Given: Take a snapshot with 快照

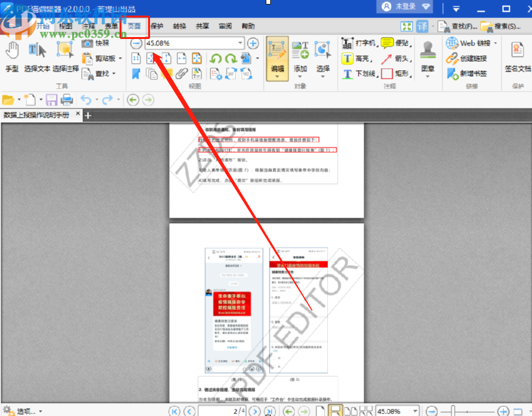Looking at the screenshot, I should [95, 43].
